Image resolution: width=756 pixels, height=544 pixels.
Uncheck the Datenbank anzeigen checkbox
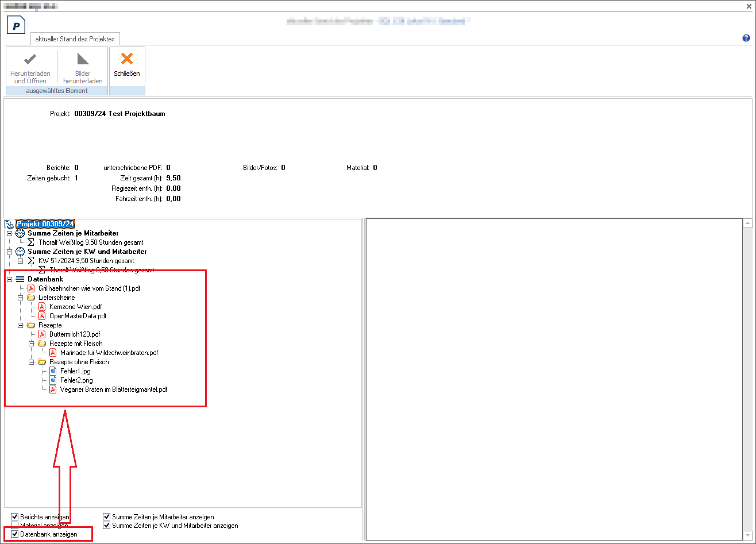tap(15, 534)
